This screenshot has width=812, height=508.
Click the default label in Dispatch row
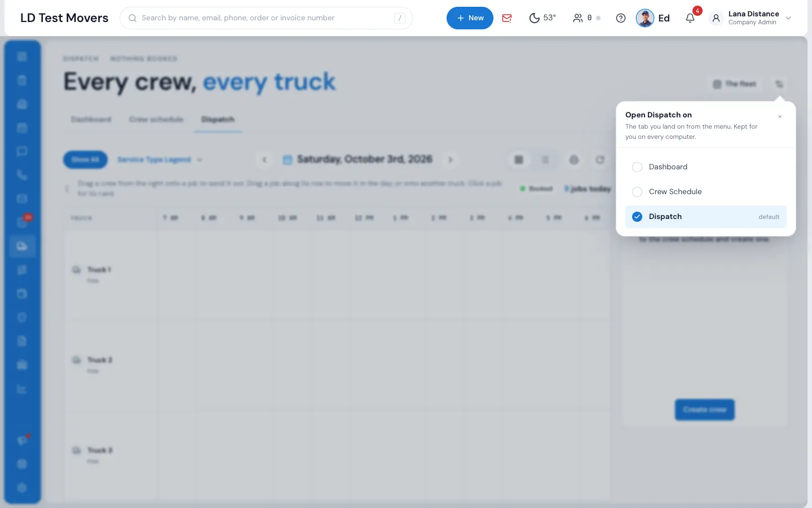click(x=769, y=217)
